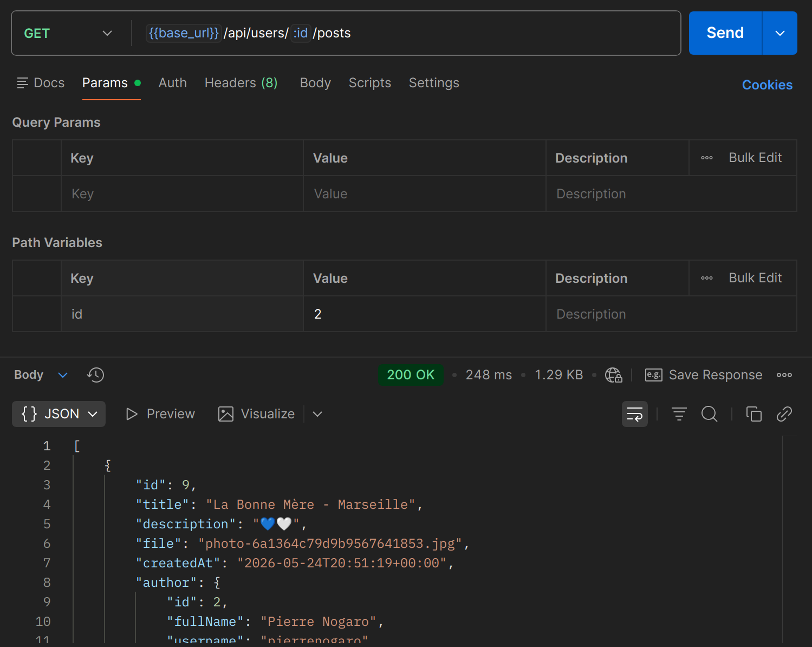Click Bulk Edit for Path Variables
This screenshot has height=647, width=812.
tap(755, 278)
